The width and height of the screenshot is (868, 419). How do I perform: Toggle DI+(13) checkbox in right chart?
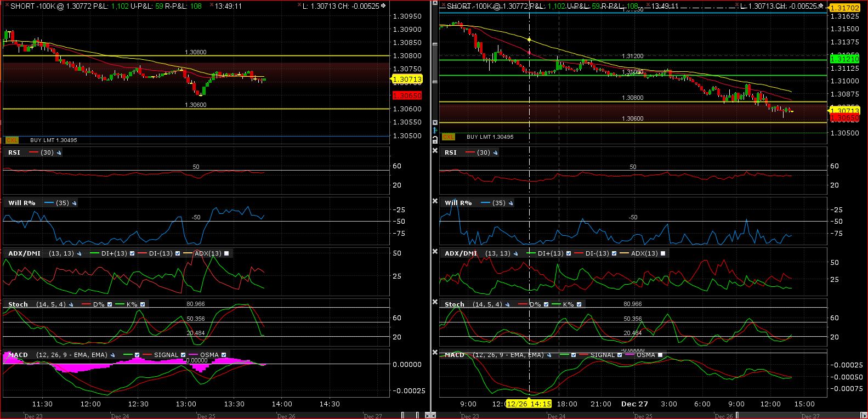tap(569, 253)
